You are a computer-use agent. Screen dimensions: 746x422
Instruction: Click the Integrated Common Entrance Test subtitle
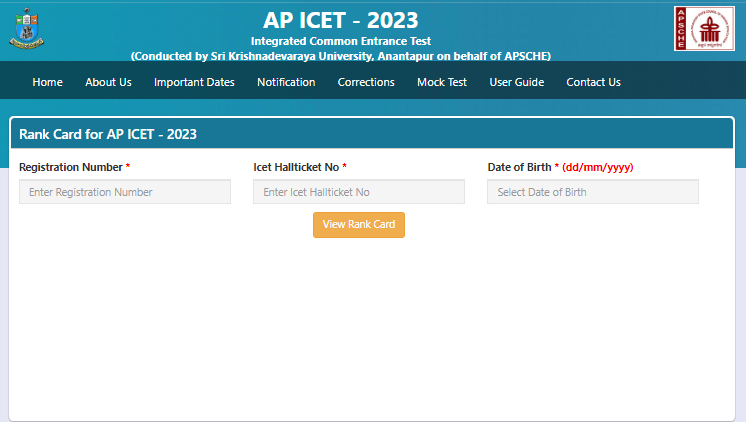(x=341, y=41)
